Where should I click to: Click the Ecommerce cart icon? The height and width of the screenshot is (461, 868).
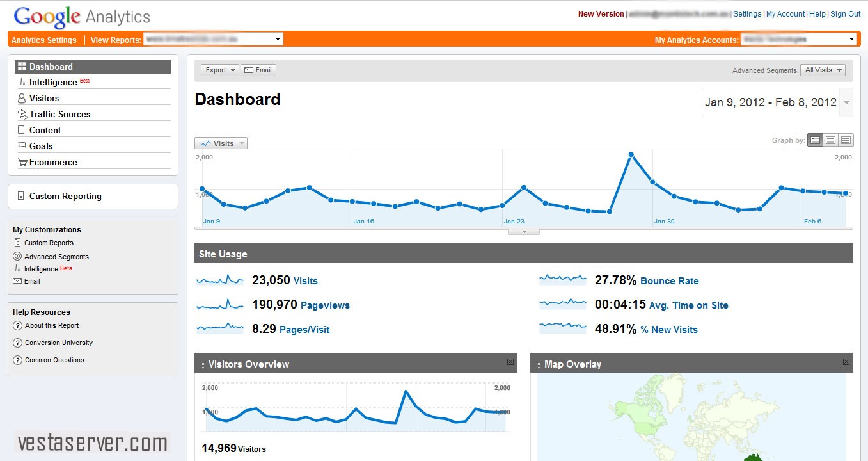point(22,162)
